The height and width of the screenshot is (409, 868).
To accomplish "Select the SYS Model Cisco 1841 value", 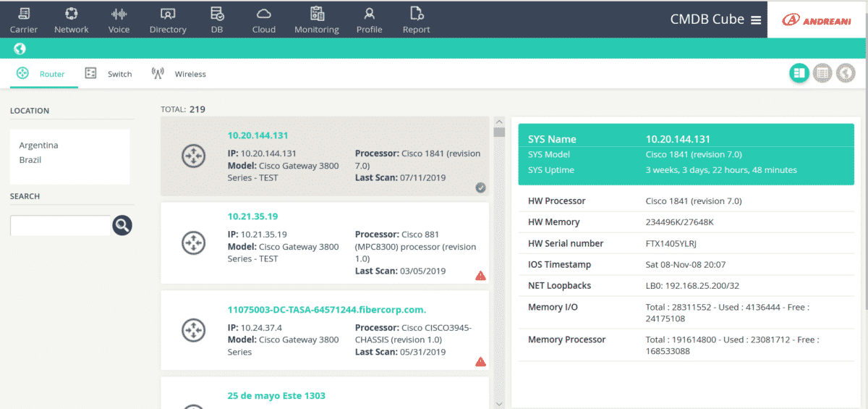I will pos(694,154).
